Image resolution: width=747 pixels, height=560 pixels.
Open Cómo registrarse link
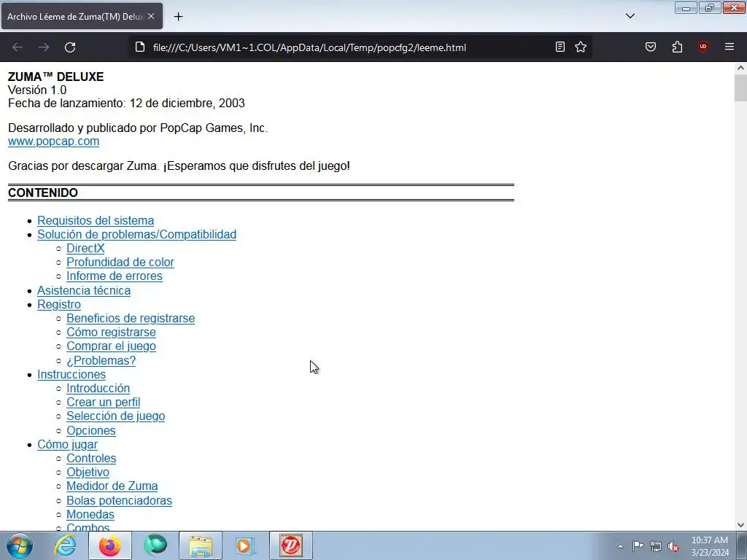111,332
